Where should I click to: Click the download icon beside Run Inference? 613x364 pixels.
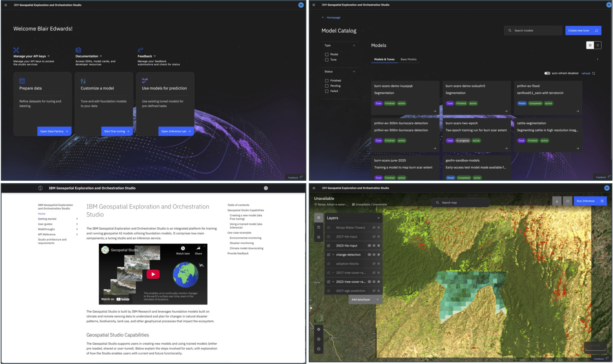tap(557, 201)
